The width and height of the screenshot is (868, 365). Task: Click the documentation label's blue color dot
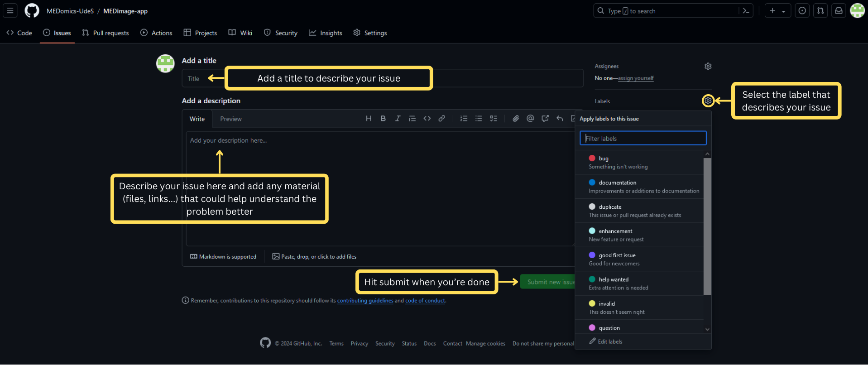tap(592, 182)
